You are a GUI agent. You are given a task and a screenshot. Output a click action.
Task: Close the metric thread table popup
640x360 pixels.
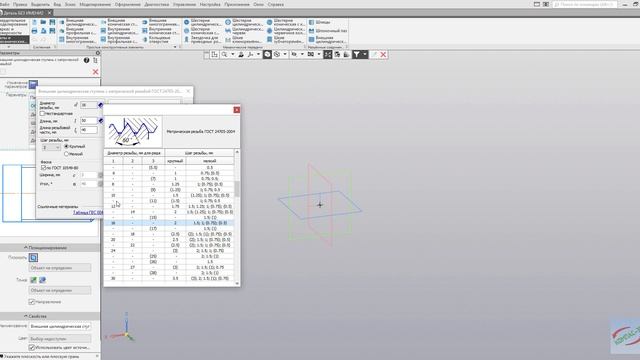click(x=237, y=110)
